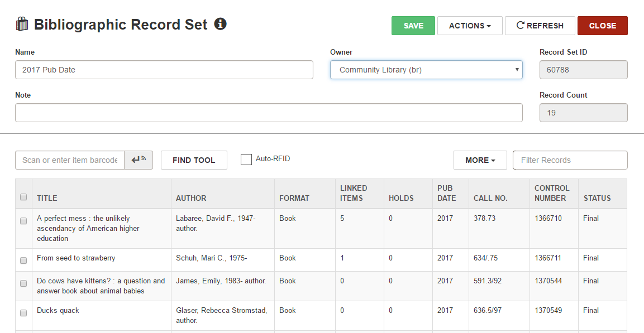Open the Owner dropdown
Viewport: 644px width, 333px height.
[x=426, y=70]
